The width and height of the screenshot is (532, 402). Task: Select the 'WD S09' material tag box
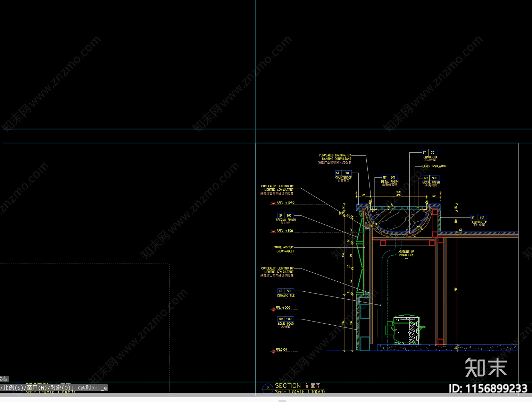[285, 319]
